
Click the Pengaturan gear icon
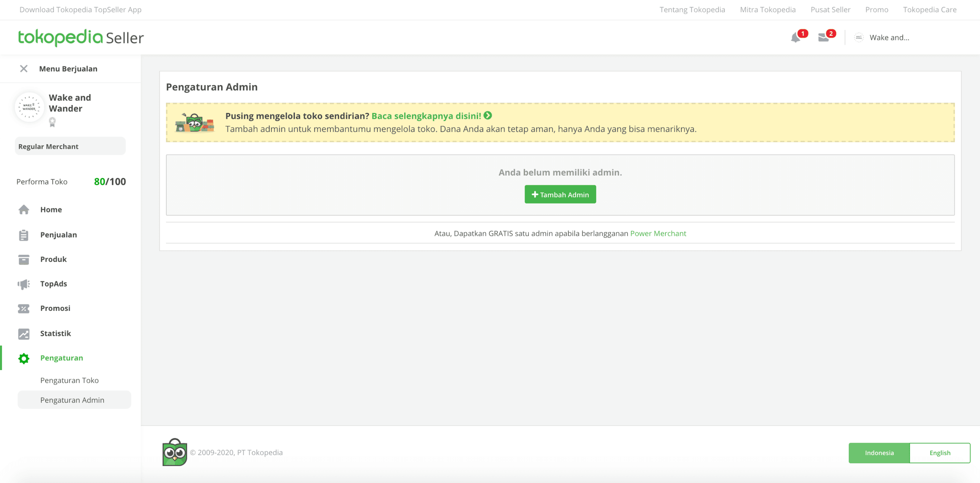(23, 358)
